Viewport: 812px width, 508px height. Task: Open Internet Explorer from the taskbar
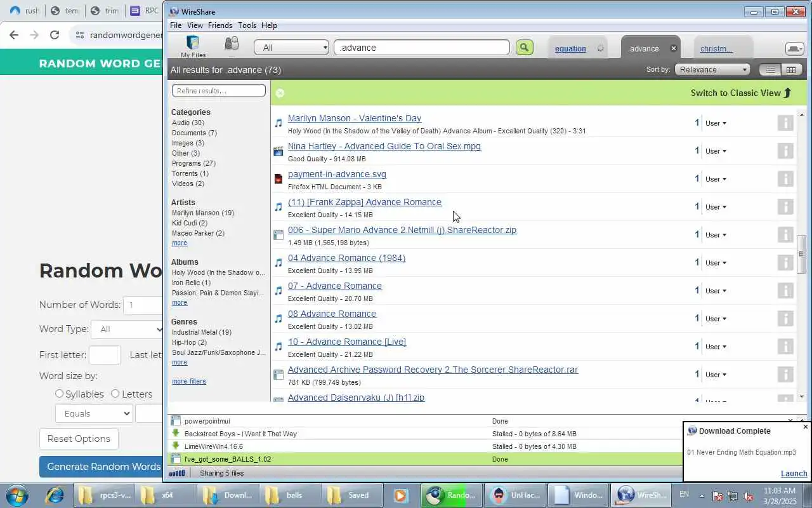tap(54, 495)
